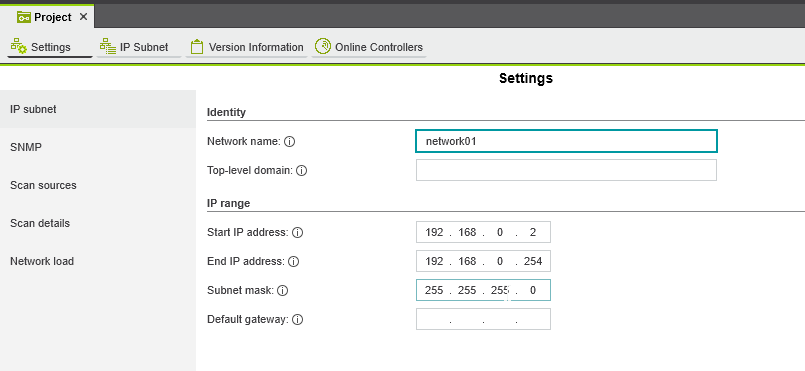This screenshot has height=371, width=805.
Task: Click info icon for End IP address
Action: tap(293, 262)
